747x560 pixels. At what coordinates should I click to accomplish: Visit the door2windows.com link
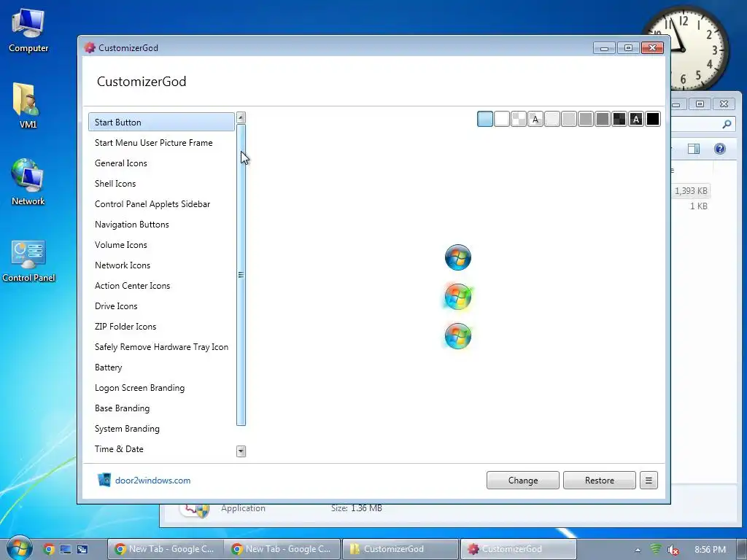(x=153, y=481)
